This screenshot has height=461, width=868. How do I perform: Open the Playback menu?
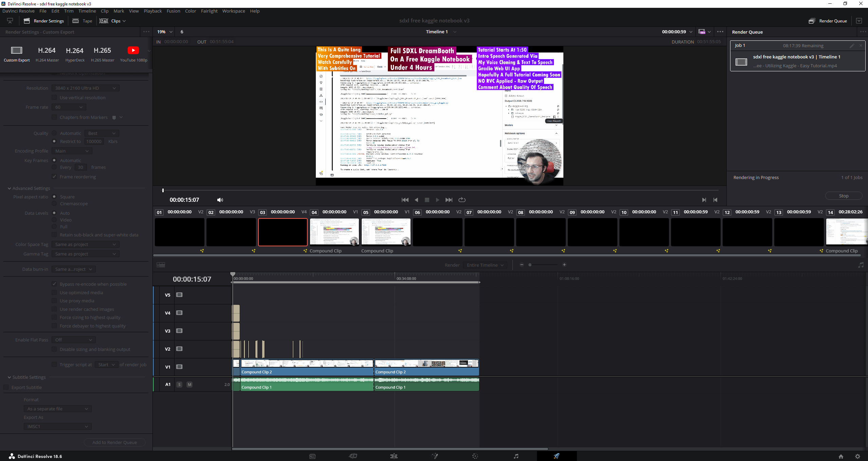click(152, 11)
